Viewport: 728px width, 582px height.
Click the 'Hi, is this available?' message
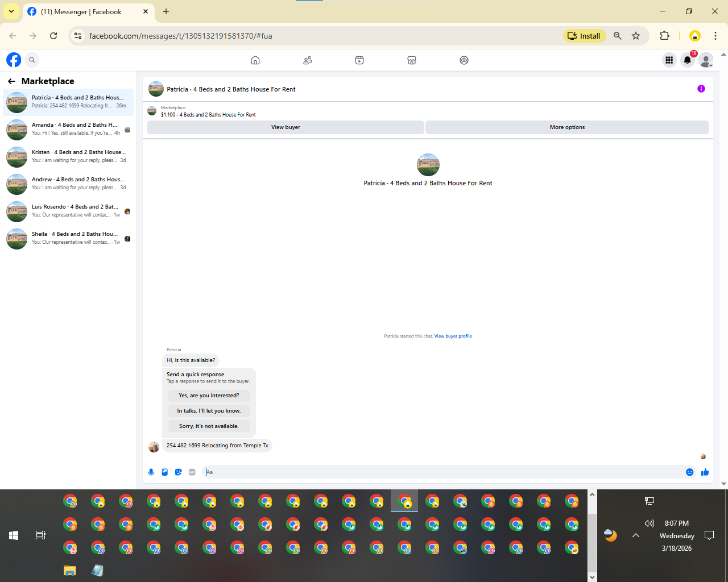click(x=191, y=360)
